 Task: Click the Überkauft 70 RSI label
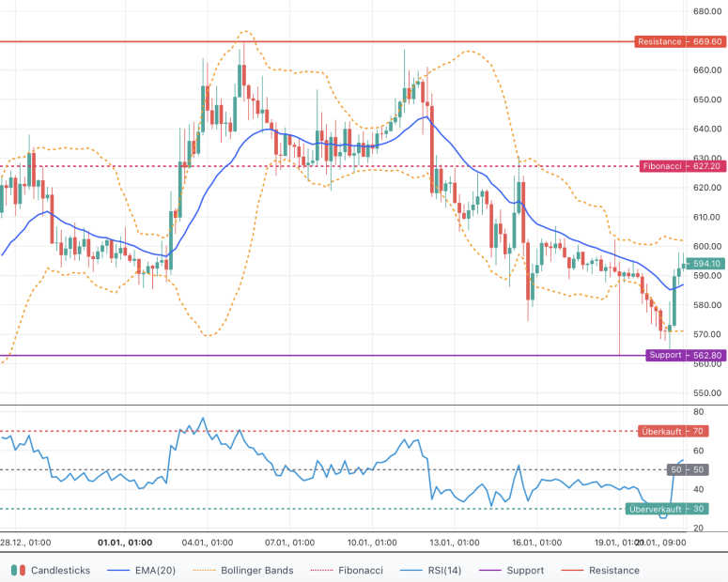pyautogui.click(x=673, y=432)
